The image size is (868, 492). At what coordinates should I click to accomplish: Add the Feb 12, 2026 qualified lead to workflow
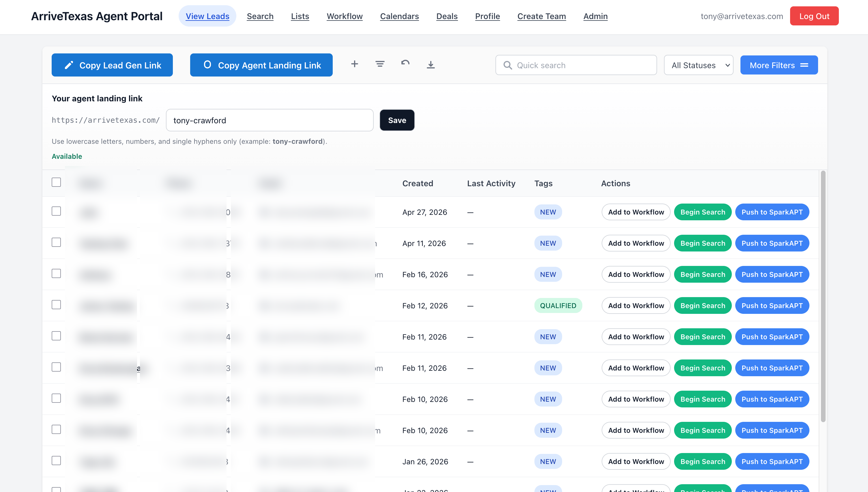coord(636,305)
